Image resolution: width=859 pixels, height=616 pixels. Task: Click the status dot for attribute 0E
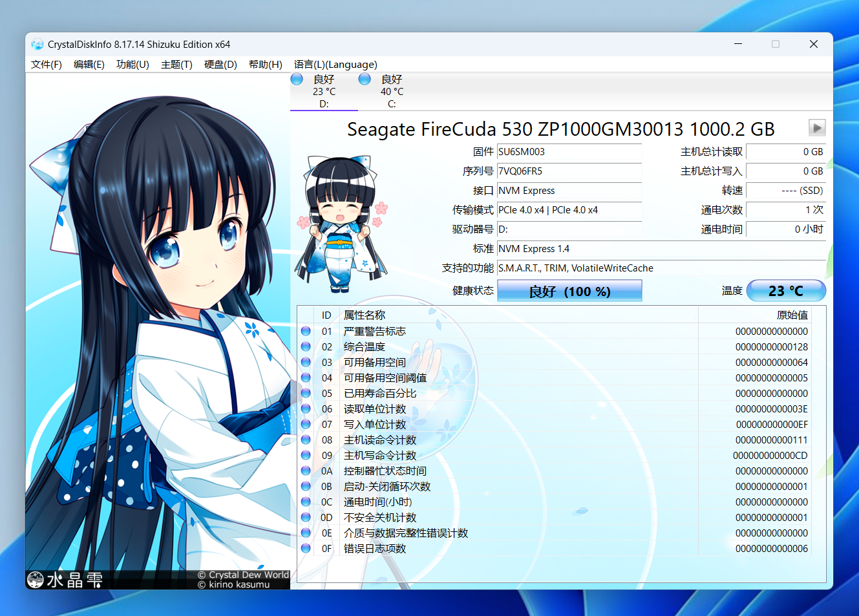pyautogui.click(x=306, y=533)
